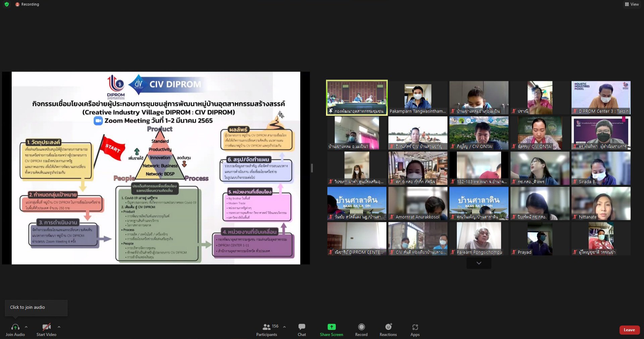
Task: Open video options arrow beside Start Video
Action: [x=59, y=327]
